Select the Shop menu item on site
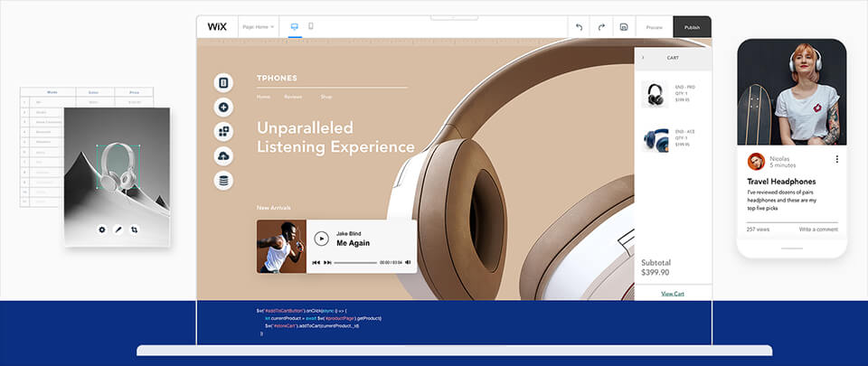The image size is (868, 366). (326, 97)
